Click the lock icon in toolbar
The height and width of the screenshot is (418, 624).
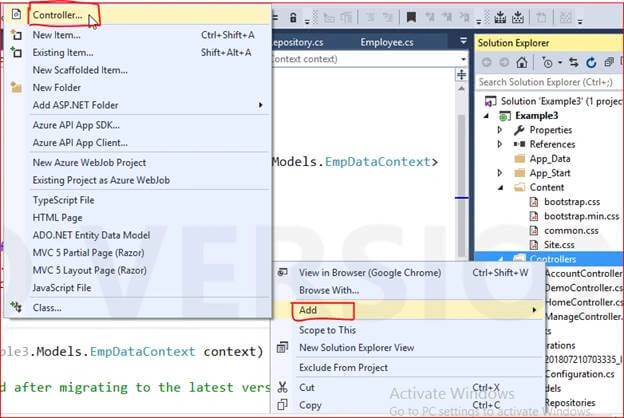pyautogui.click(x=293, y=18)
